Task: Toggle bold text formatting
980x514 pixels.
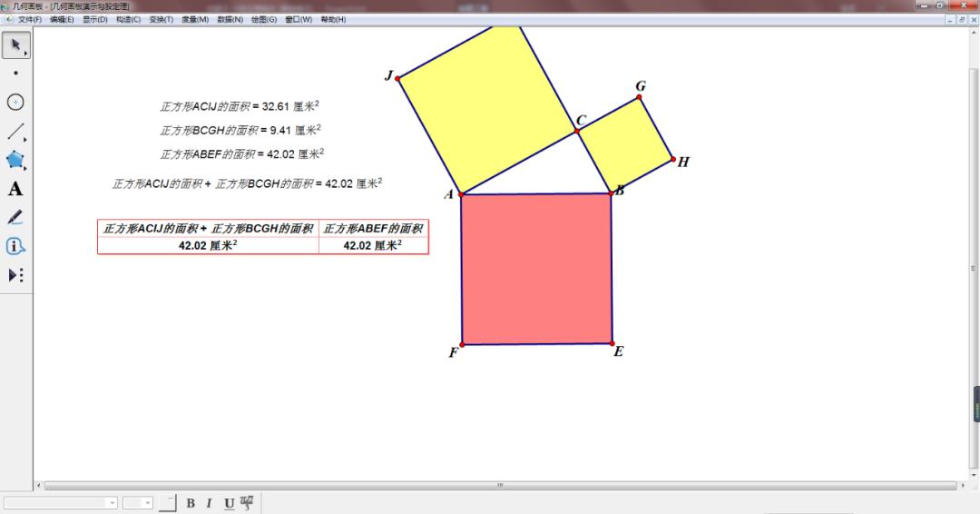Action: click(191, 503)
